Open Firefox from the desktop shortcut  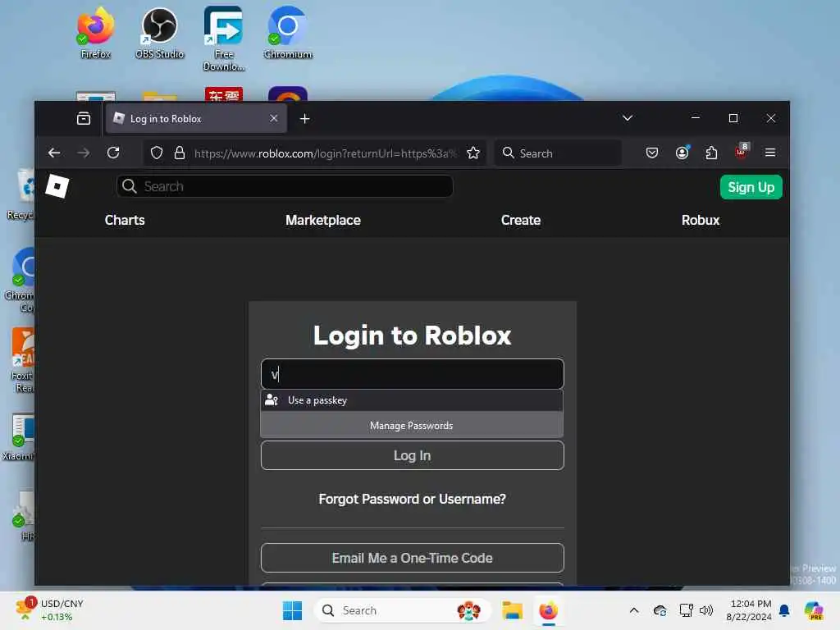[x=95, y=32]
